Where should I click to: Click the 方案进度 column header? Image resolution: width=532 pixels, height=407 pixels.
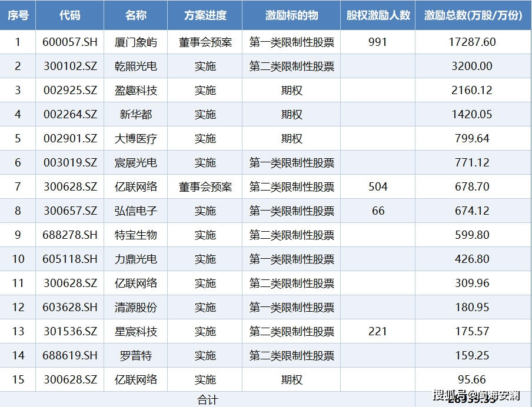pyautogui.click(x=205, y=15)
